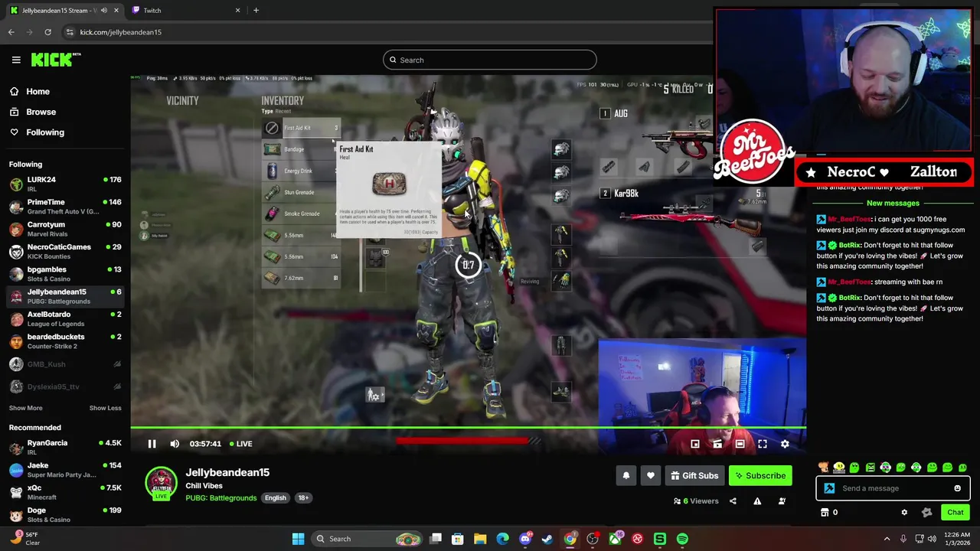This screenshot has width=980, height=551.
Task: Open xQc recommended channel
Action: [65, 492]
